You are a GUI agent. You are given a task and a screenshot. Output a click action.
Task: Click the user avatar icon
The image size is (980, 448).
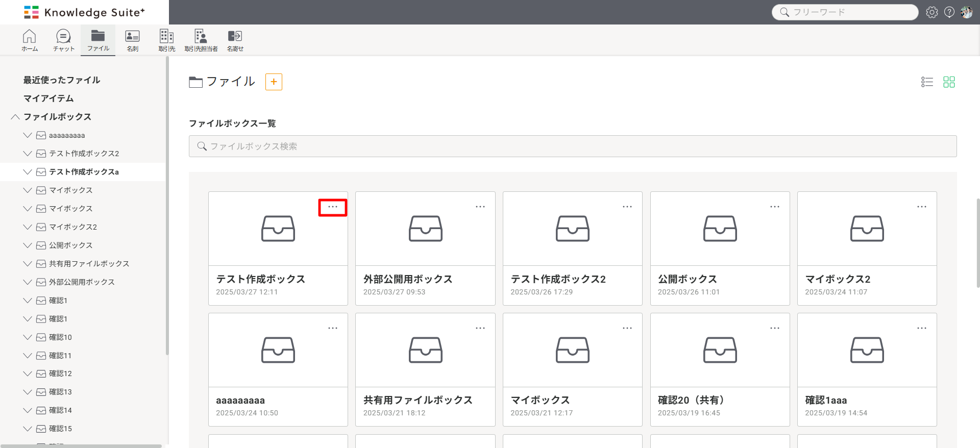click(x=967, y=12)
